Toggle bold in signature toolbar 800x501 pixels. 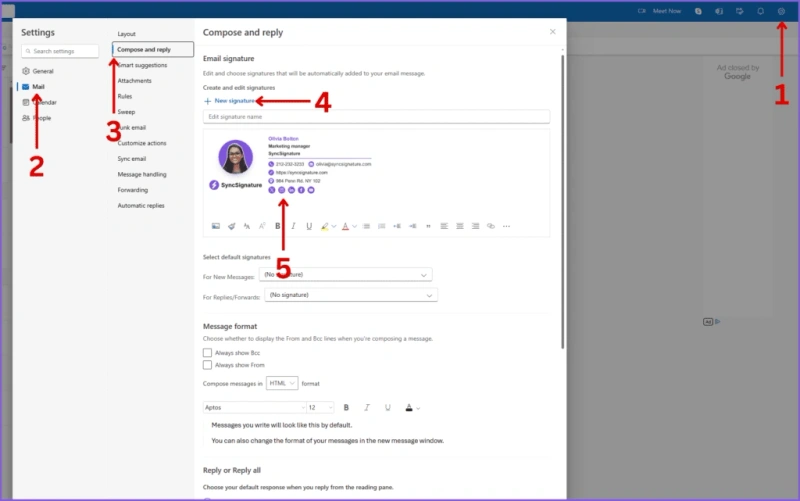[x=278, y=226]
